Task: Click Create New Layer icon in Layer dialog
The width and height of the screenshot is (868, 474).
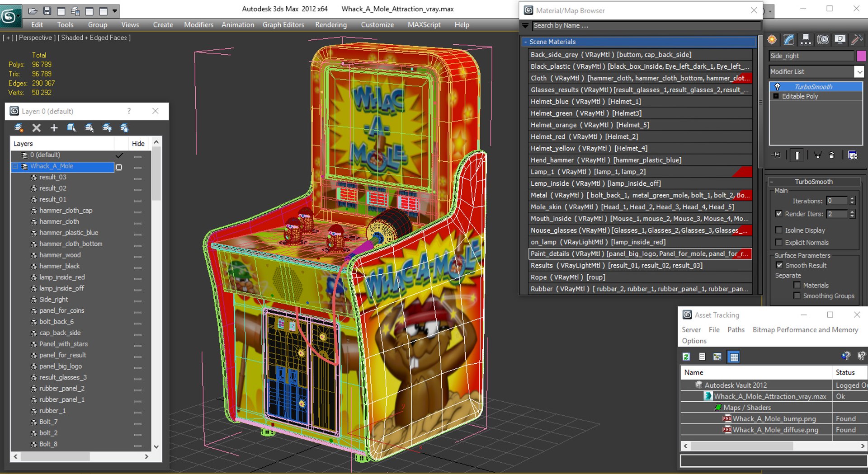Action: pos(19,128)
